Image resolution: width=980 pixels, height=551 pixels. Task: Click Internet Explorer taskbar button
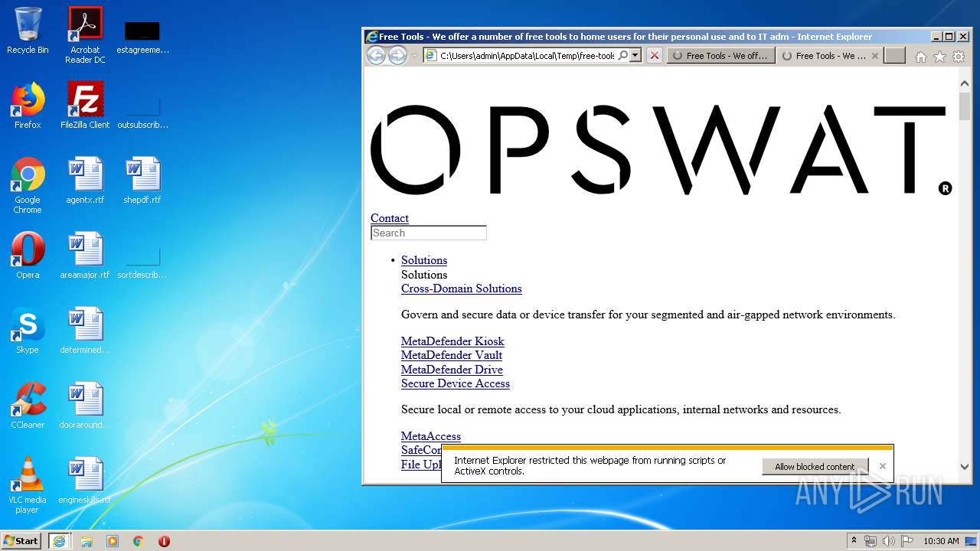tap(59, 540)
